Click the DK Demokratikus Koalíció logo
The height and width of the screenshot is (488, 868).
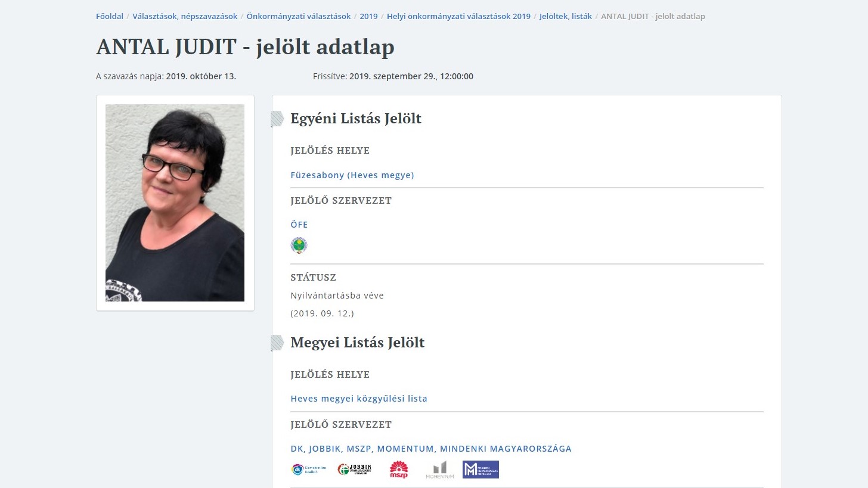[308, 470]
